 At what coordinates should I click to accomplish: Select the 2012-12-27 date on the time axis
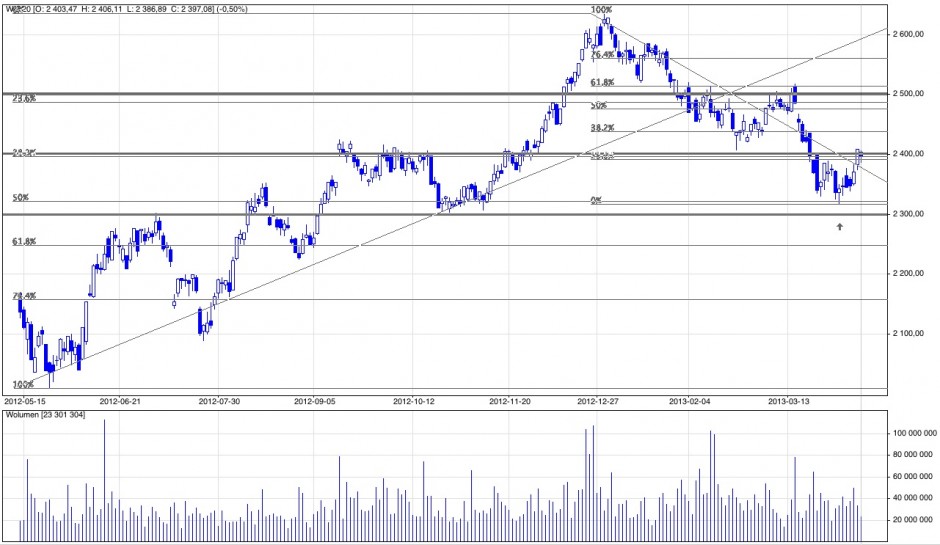coord(600,400)
